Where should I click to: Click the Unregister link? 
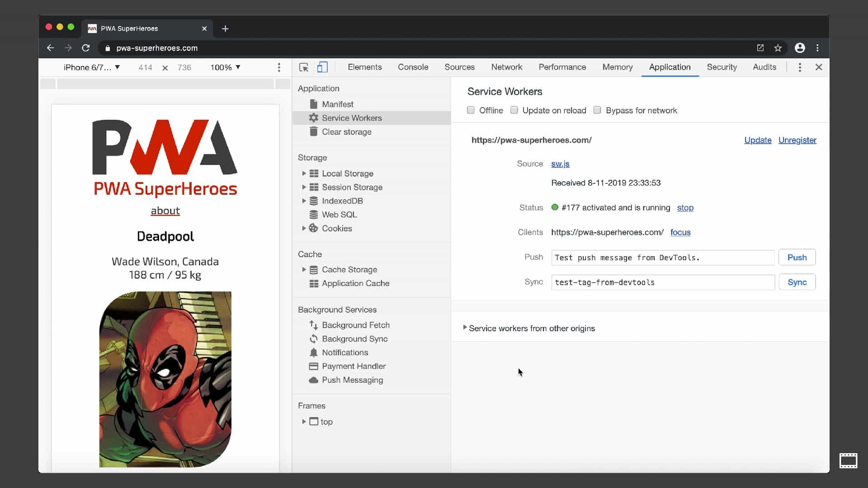[797, 140]
